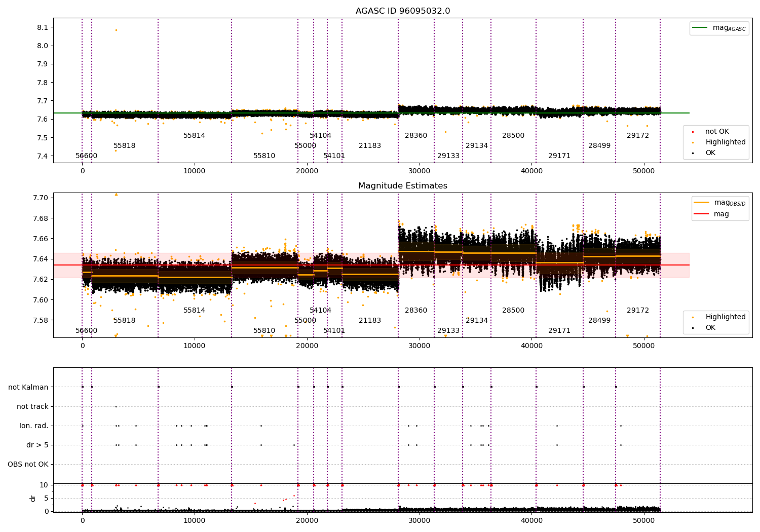Click the outlier point near 8.1 magnitude
Viewport: 760px width, 532px height.
pos(116,30)
